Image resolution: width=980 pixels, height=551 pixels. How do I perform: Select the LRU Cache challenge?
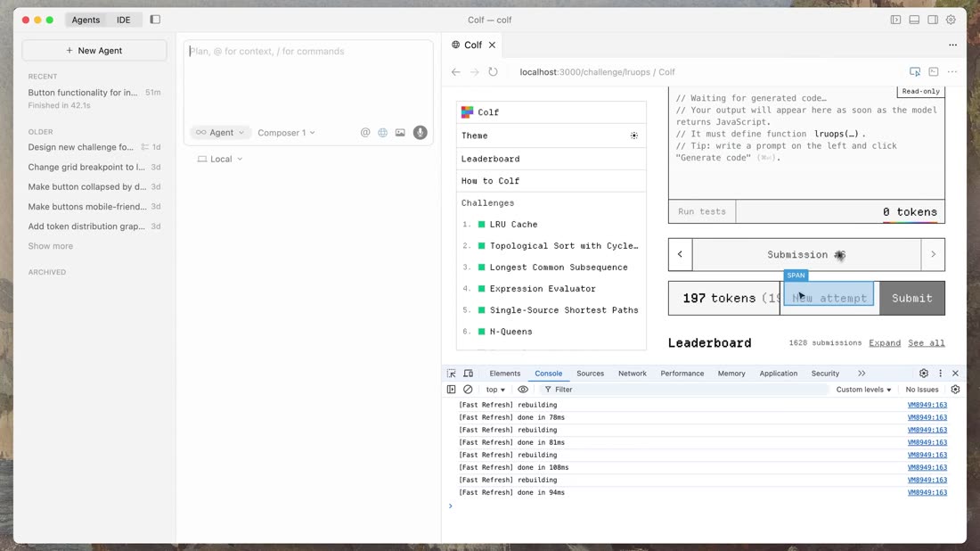[x=551, y=224]
